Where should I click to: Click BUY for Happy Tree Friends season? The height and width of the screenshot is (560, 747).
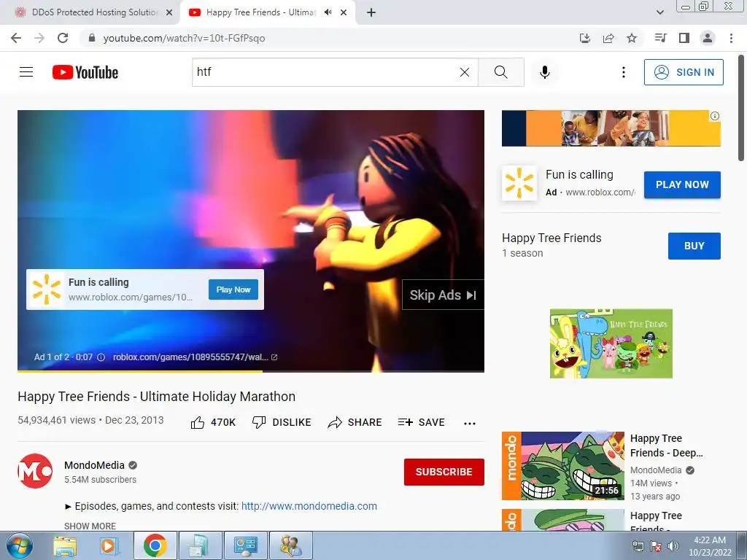click(694, 246)
